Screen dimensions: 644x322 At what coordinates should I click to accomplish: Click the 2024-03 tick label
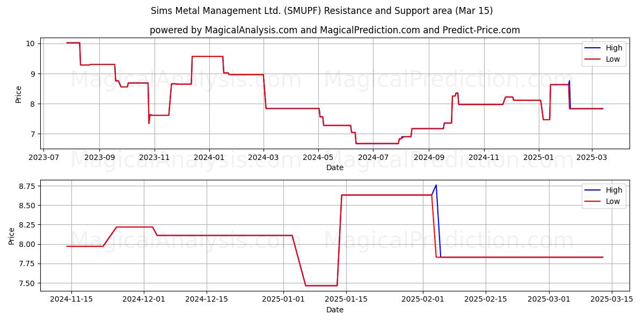pyautogui.click(x=264, y=158)
